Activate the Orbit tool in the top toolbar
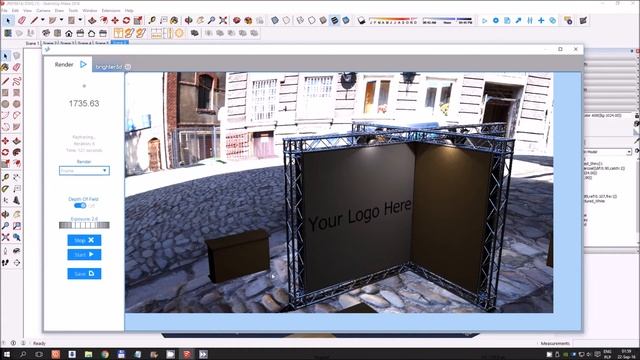Screen dimensions: 640x360 click(189, 20)
